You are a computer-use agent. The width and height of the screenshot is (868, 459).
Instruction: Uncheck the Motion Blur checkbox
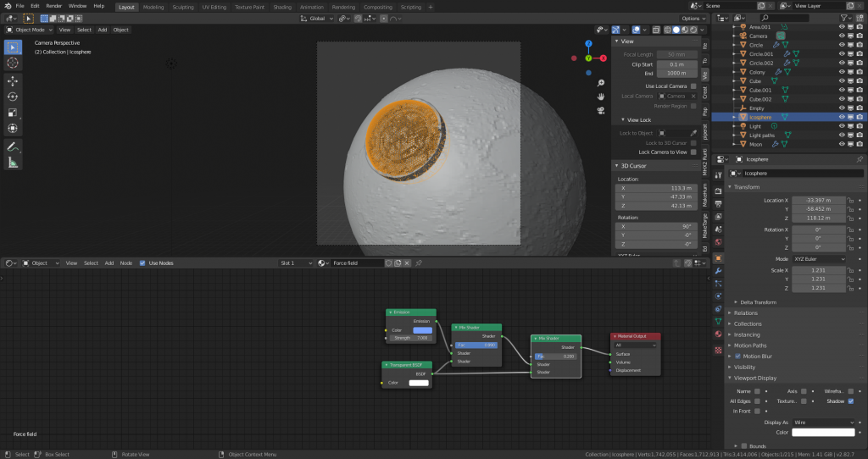pyautogui.click(x=737, y=356)
